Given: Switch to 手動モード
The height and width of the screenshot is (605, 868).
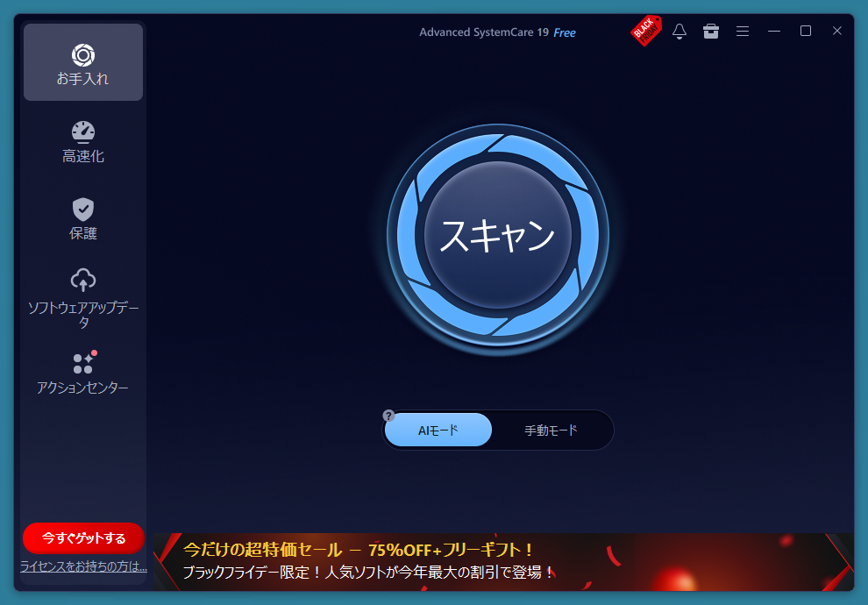Looking at the screenshot, I should click(x=551, y=431).
